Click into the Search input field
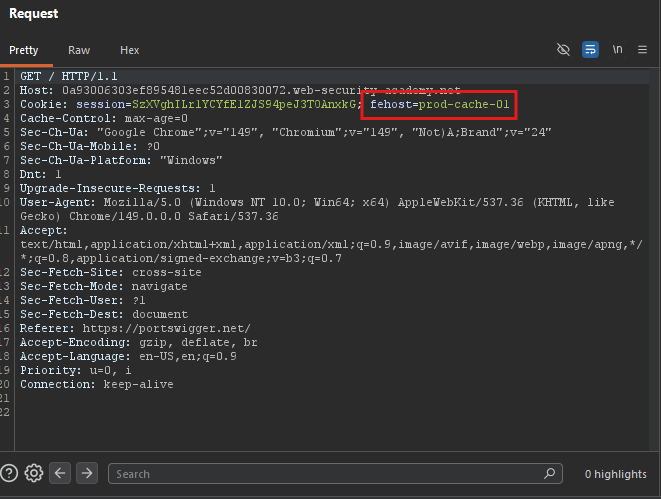661x499 pixels. (x=335, y=474)
